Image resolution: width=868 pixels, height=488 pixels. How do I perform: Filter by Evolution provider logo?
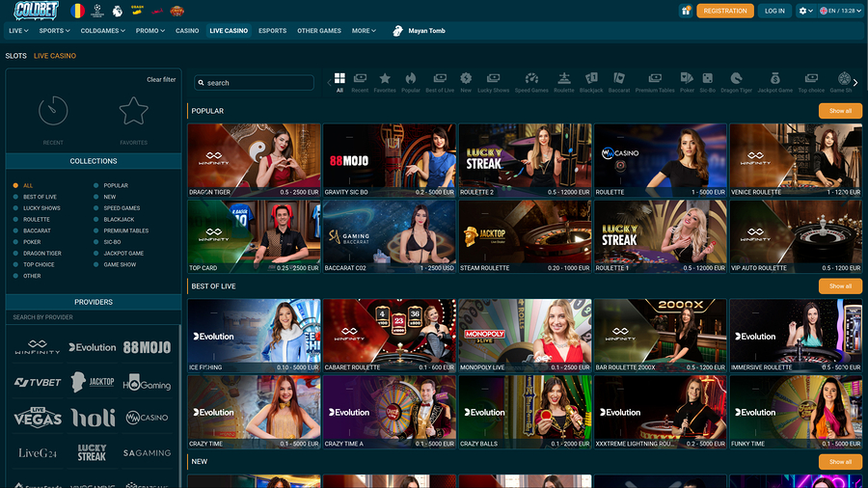(x=93, y=347)
